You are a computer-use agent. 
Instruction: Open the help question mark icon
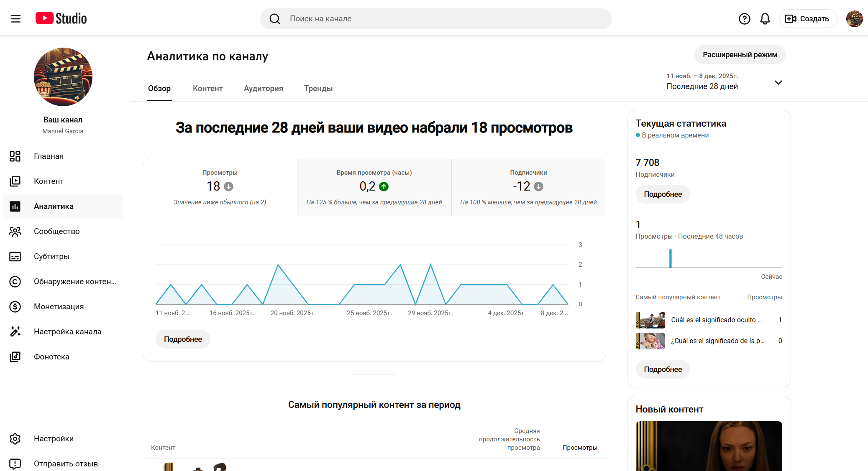coord(744,19)
